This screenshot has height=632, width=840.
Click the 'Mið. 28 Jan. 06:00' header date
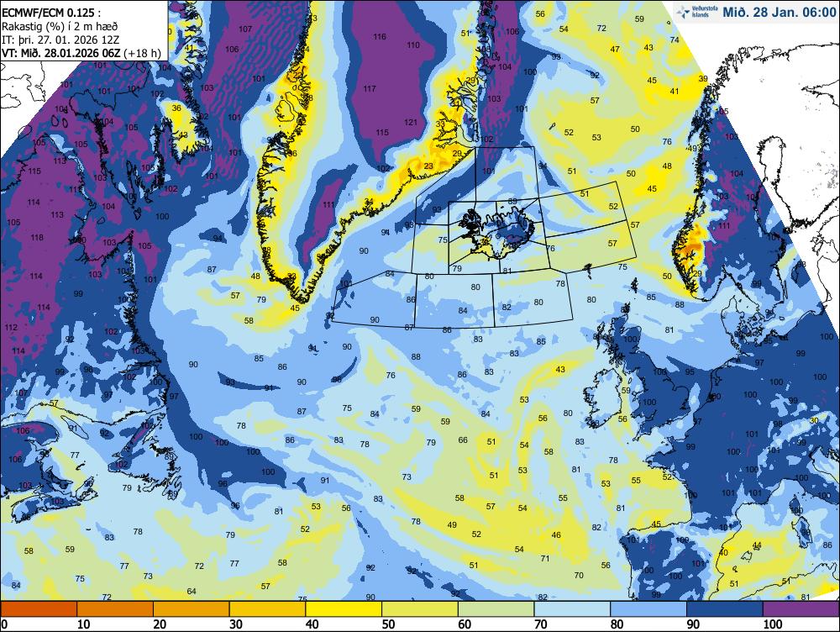[780, 12]
